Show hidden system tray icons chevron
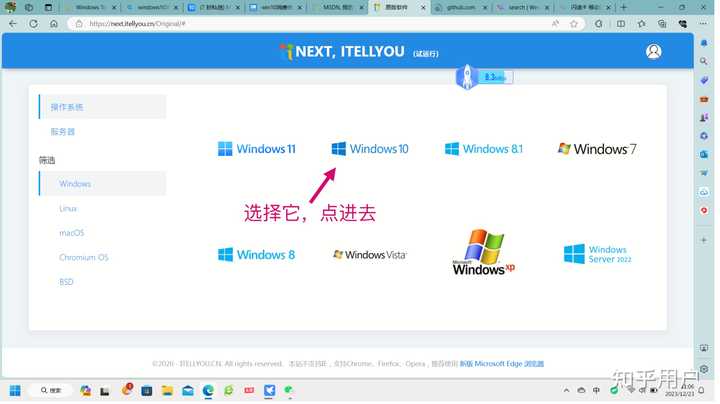This screenshot has height=404, width=720. coord(566,391)
